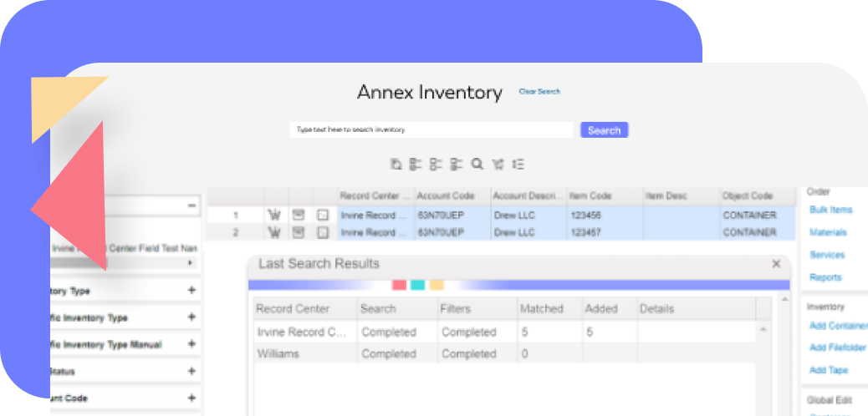Click the right arrow of the filter scrollbar
The image size is (868, 416).
(191, 263)
